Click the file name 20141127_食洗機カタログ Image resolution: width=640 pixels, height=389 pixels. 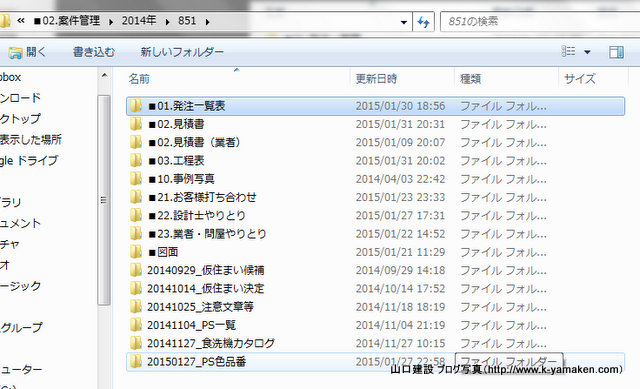point(211,343)
